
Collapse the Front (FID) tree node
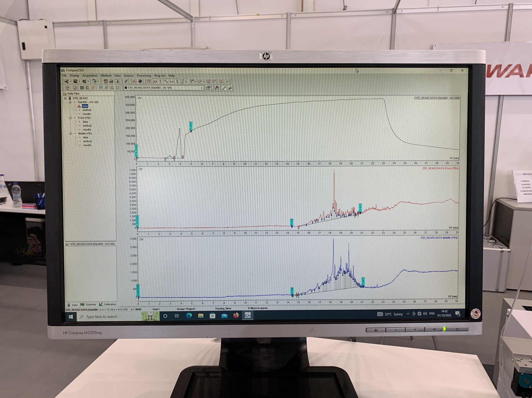point(70,118)
